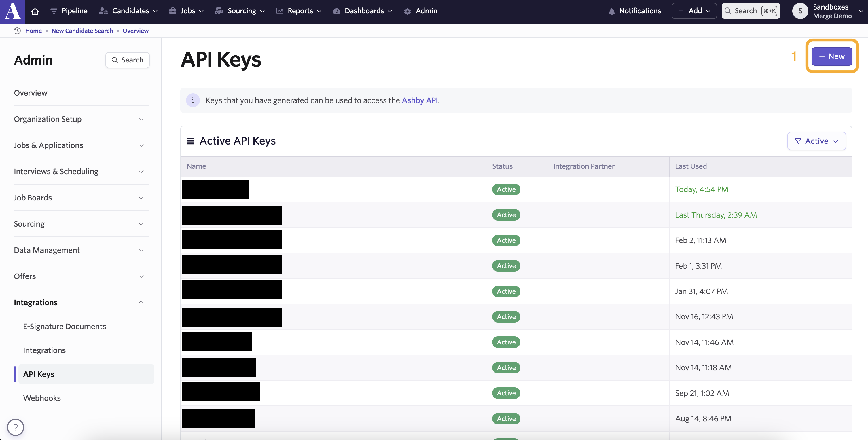Go to home via house icon
The height and width of the screenshot is (440, 868).
(x=35, y=11)
